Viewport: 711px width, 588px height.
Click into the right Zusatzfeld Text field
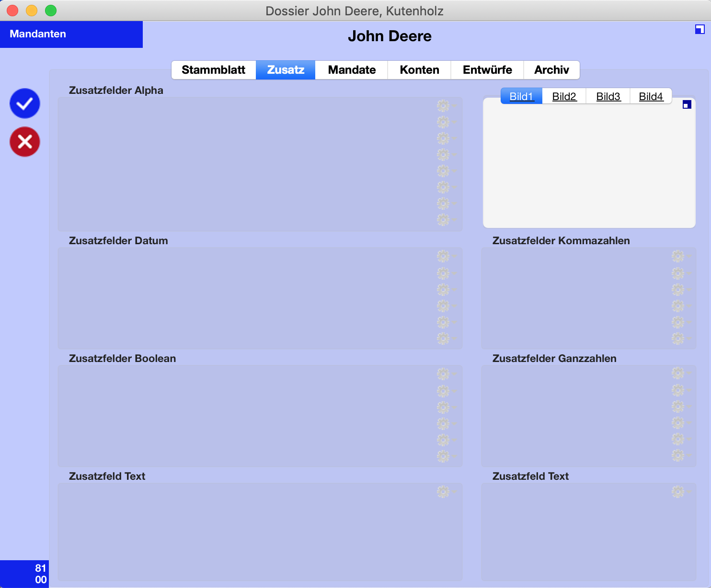coord(589,532)
